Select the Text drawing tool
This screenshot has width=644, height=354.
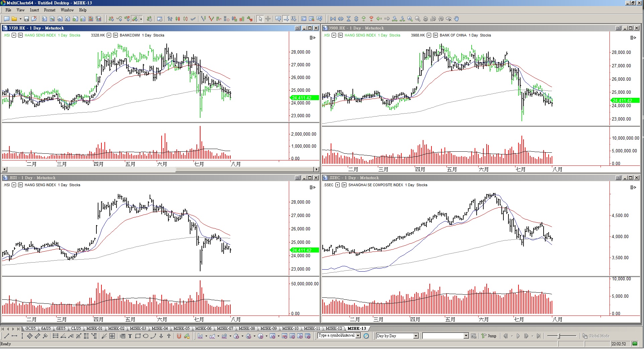coord(130,336)
